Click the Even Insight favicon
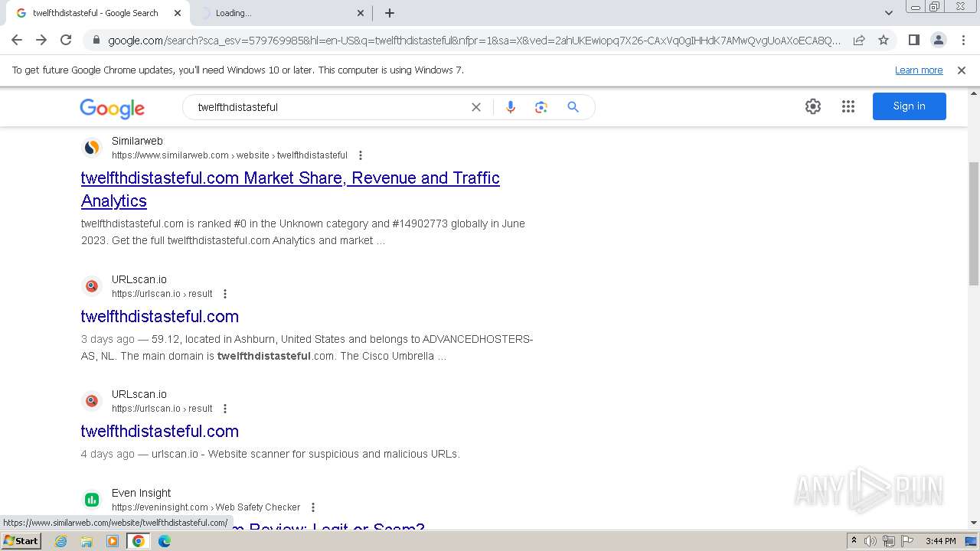 pos(92,500)
